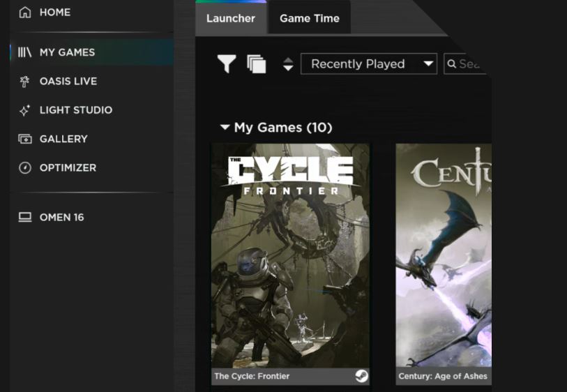Click the OMEN 16 laptop icon

(x=25, y=217)
